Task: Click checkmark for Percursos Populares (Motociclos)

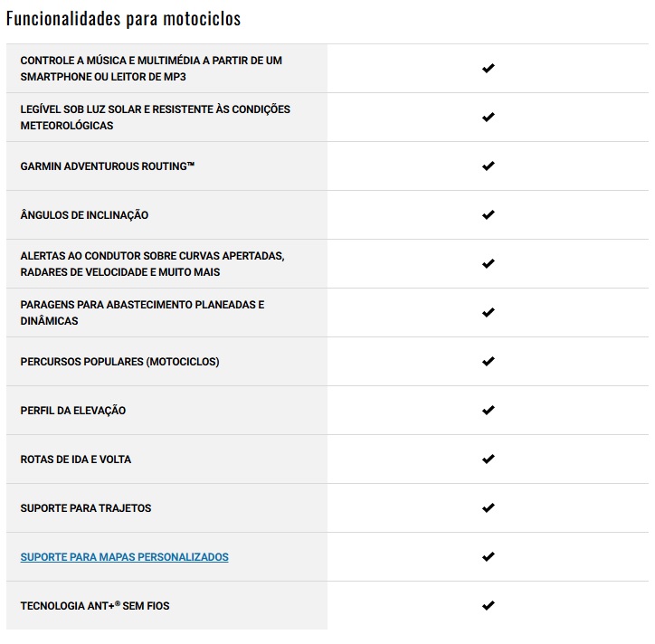Action: 489,361
